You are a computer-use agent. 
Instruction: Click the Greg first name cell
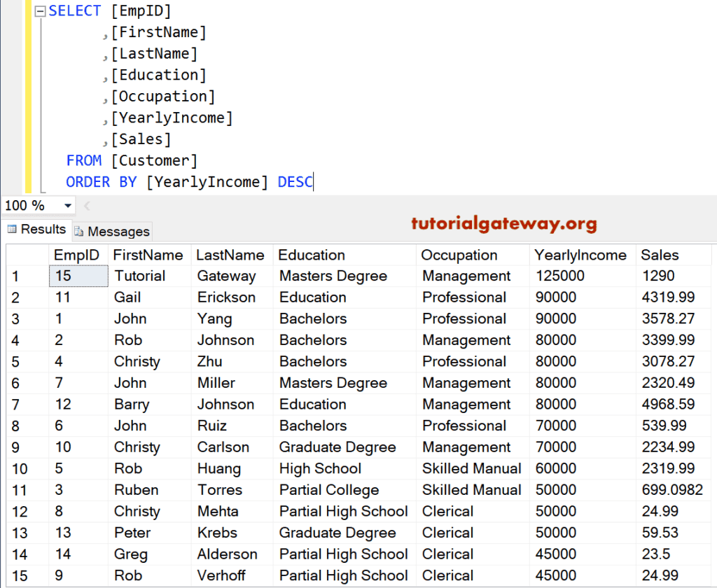point(150,554)
